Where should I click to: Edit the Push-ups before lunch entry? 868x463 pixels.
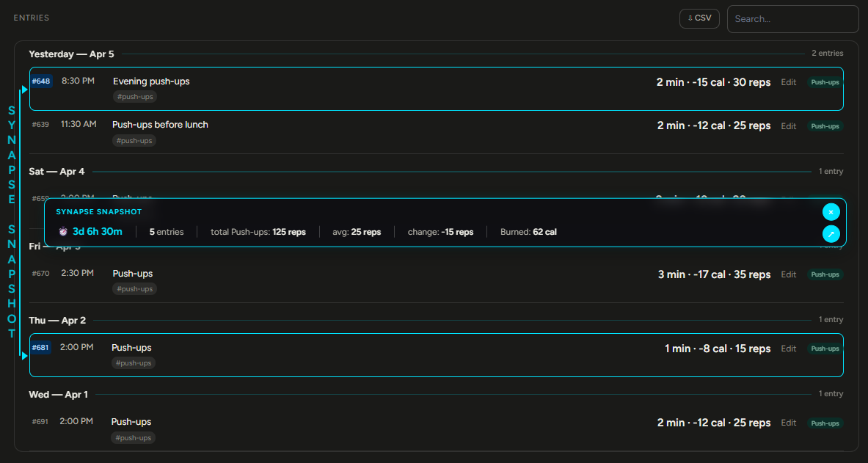pos(788,125)
